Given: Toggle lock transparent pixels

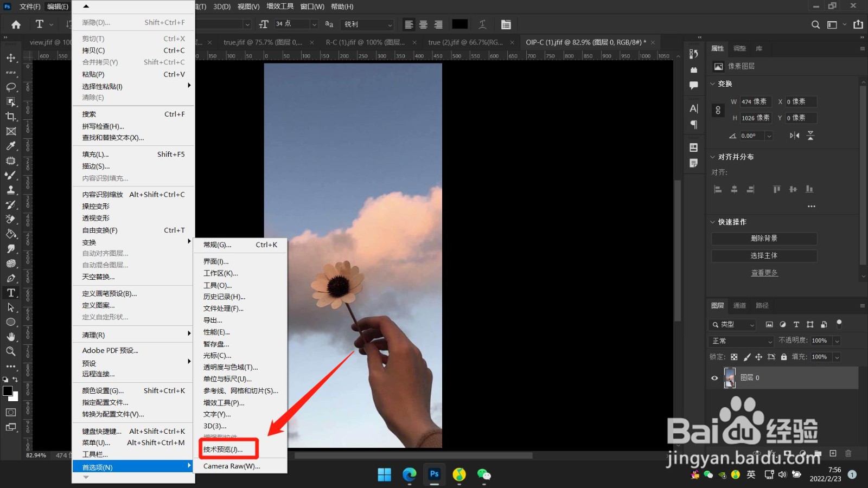Looking at the screenshot, I should click(734, 357).
